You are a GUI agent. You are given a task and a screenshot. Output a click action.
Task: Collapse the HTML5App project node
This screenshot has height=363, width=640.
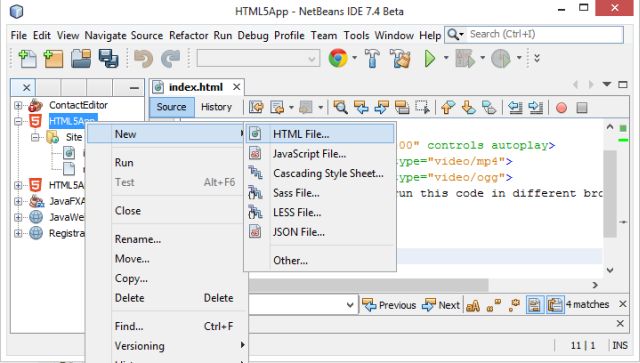click(18, 121)
